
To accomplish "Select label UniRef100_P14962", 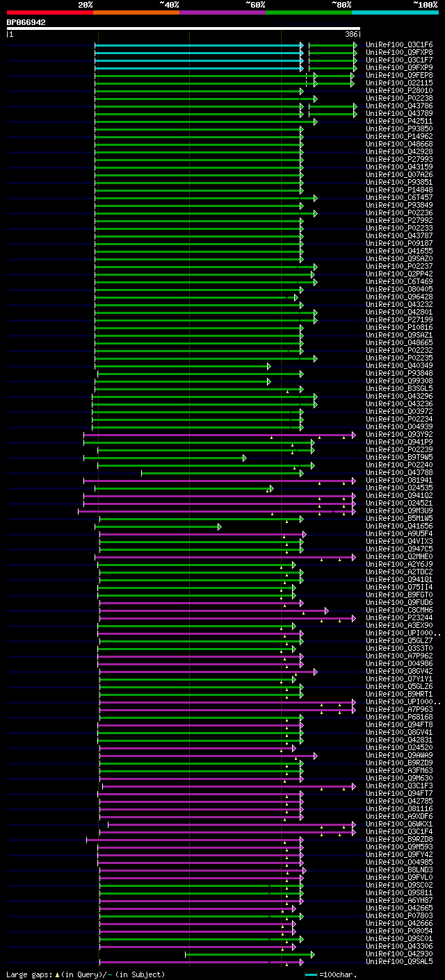I will point(399,137).
